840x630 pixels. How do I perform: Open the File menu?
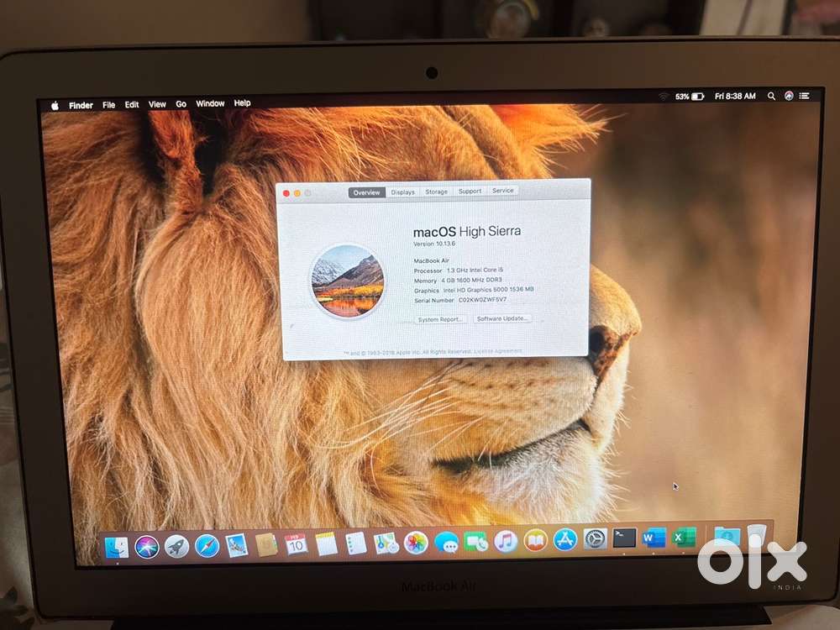108,104
